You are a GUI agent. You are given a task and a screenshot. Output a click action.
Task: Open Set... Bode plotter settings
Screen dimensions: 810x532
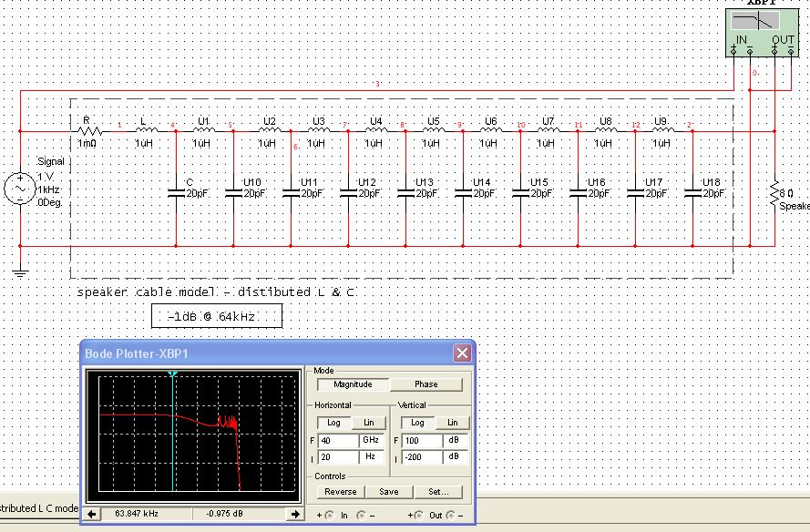(438, 492)
